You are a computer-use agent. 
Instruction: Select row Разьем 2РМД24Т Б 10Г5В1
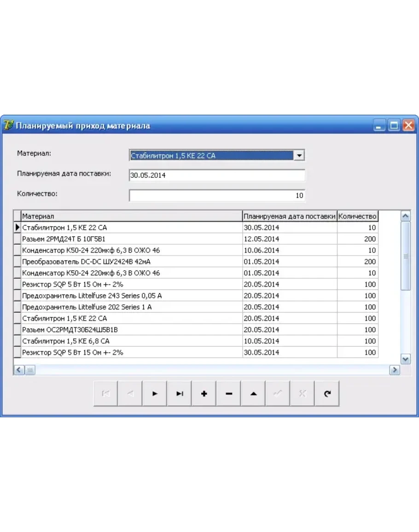click(132, 239)
